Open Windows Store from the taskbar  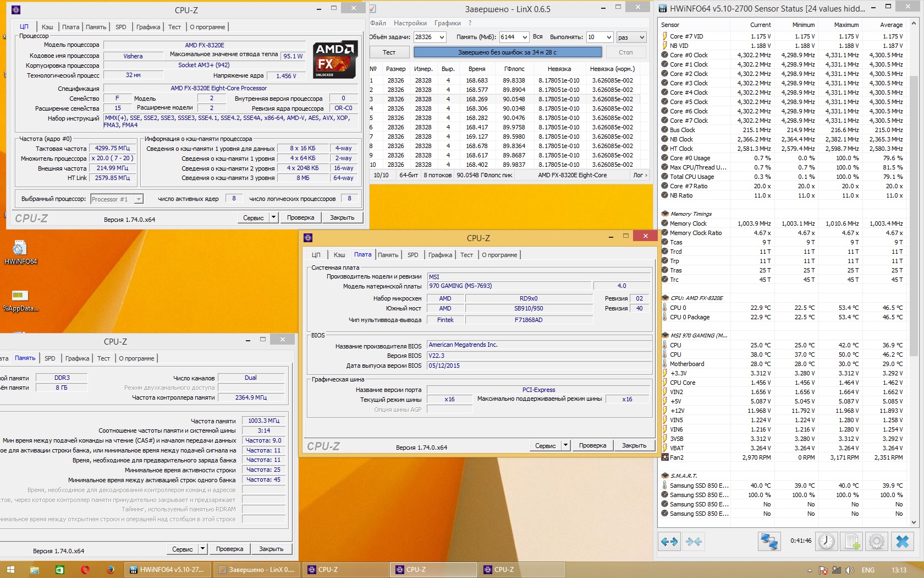coord(59,570)
